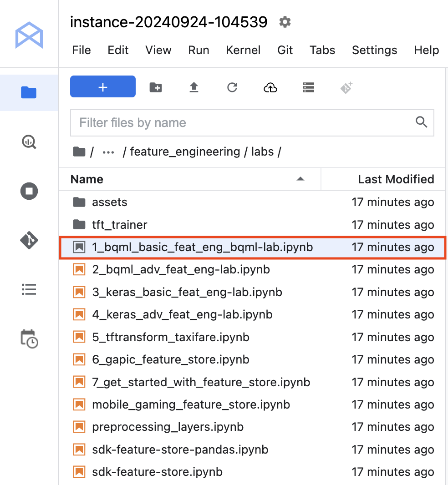Open the running terminals and kernels sidebar
448x485 pixels.
click(29, 191)
